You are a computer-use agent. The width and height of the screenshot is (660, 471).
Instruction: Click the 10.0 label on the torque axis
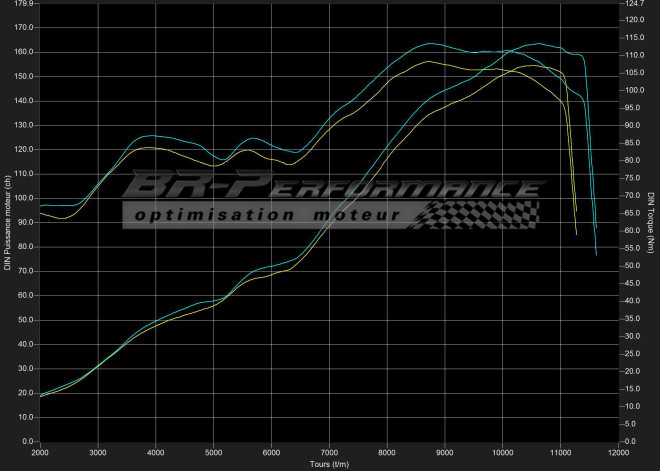coord(631,406)
